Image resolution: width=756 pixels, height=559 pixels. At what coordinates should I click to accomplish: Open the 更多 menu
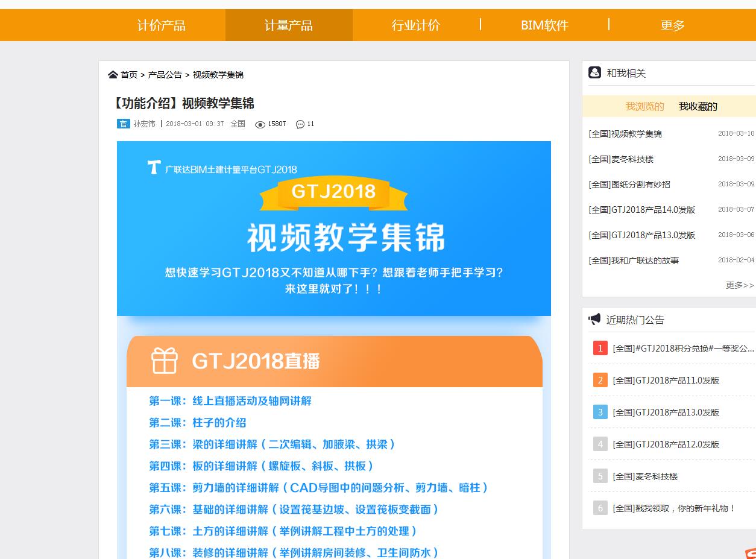click(673, 25)
